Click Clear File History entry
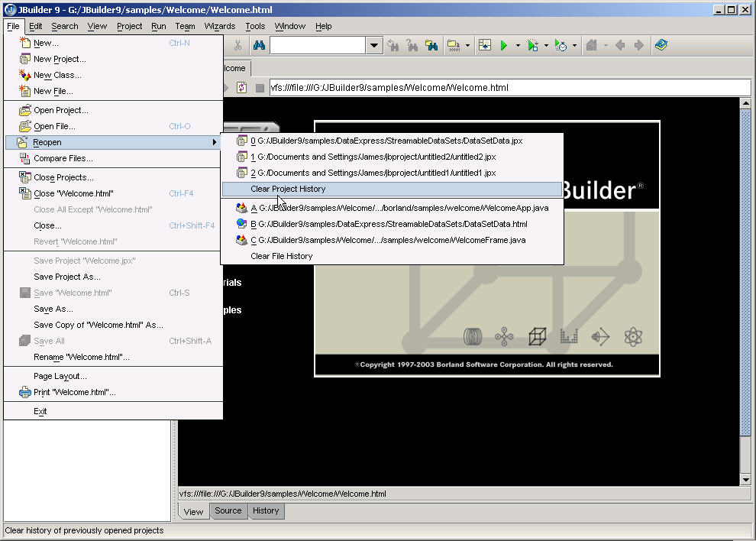 (x=281, y=256)
